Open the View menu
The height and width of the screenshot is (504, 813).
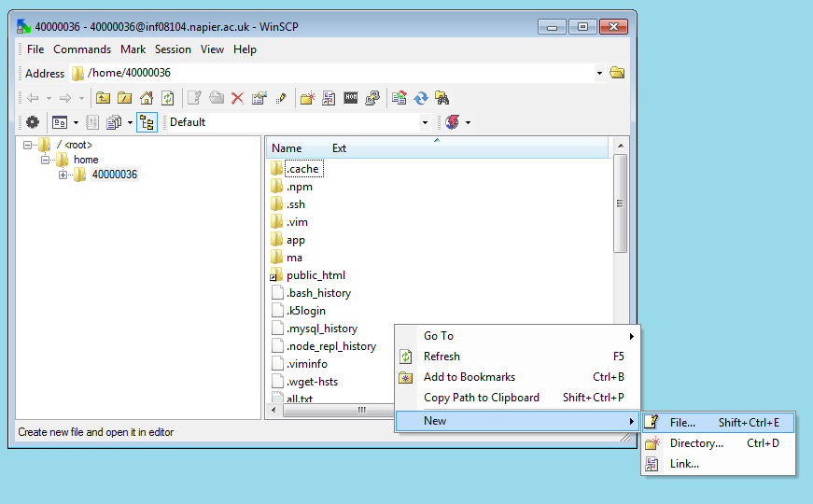[212, 49]
